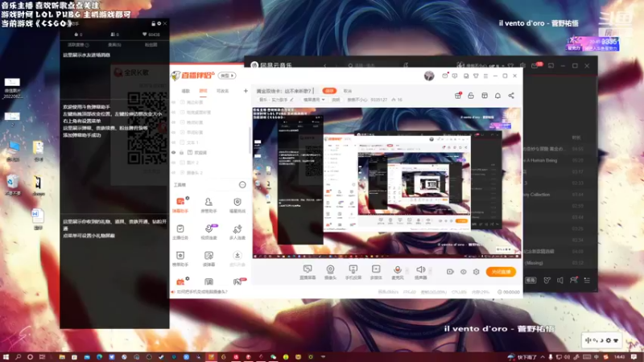Viewport: 644px width, 362px height.
Task: Open the message bubble icon in companion title bar
Action: 455,76
